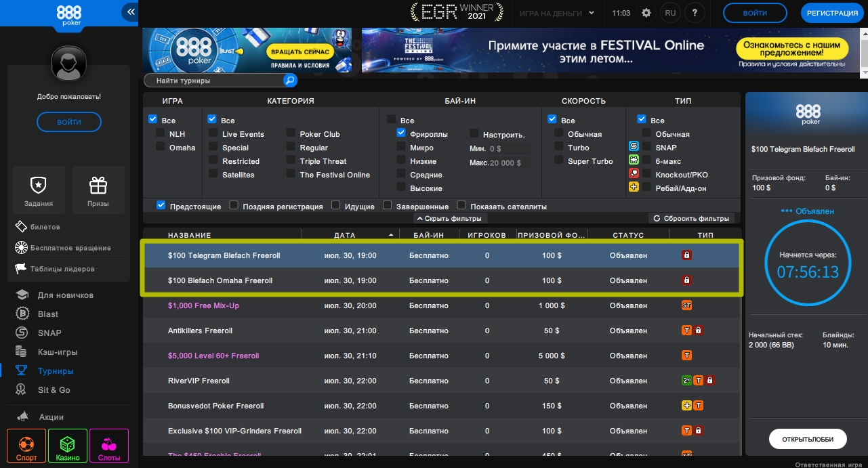
Task: Open the Кэш-игры menu item
Action: tap(47, 352)
